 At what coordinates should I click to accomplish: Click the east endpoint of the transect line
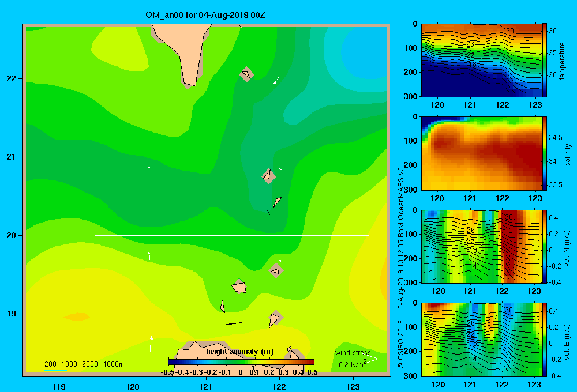click(x=368, y=235)
